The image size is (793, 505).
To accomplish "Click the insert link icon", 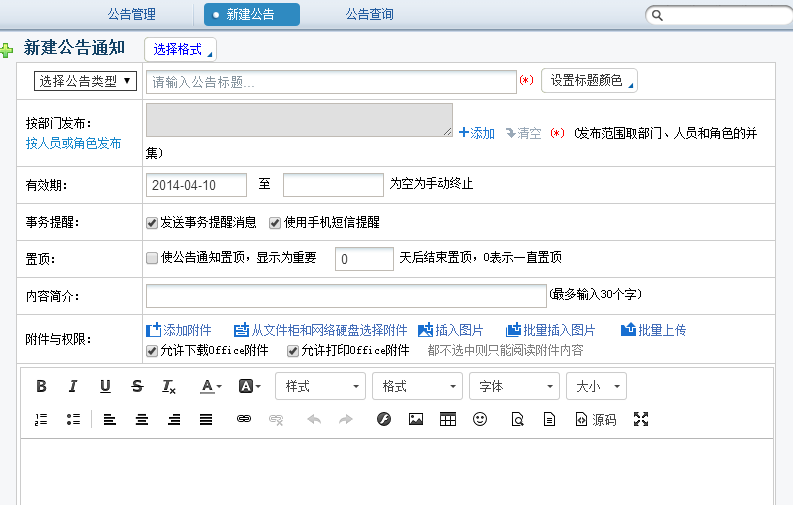I will tap(244, 420).
